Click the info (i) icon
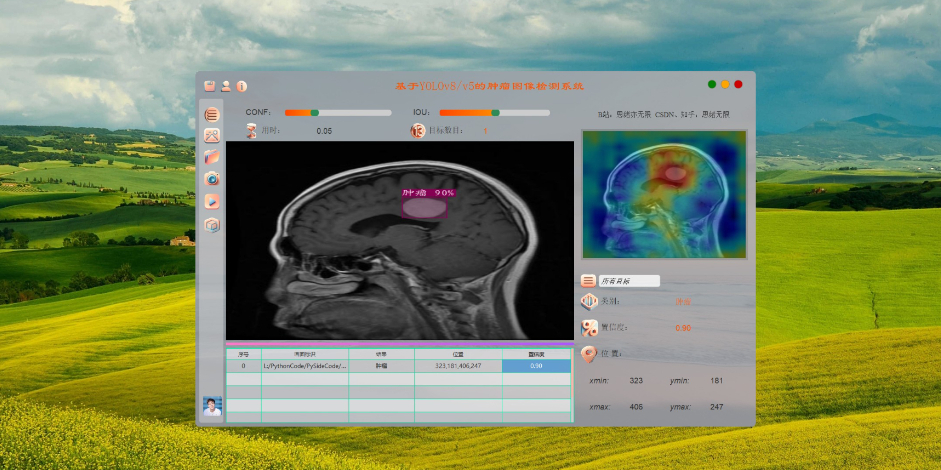941x470 pixels. click(x=241, y=86)
